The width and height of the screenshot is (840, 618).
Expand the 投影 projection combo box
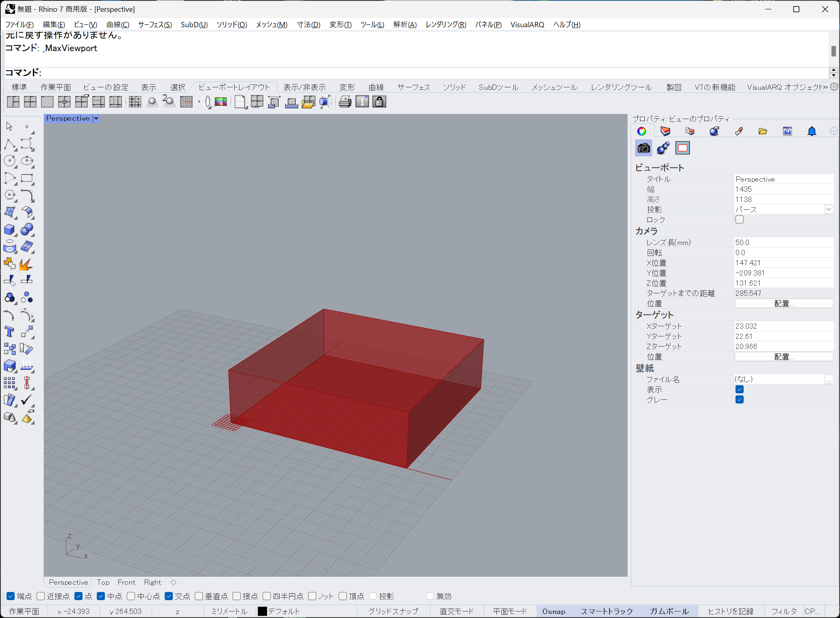pos(828,209)
